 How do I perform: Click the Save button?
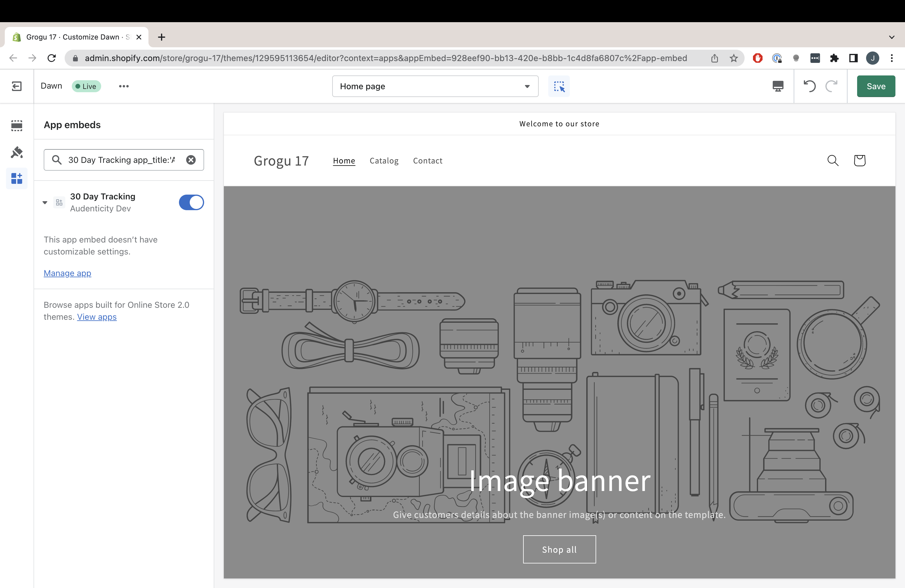pyautogui.click(x=876, y=86)
